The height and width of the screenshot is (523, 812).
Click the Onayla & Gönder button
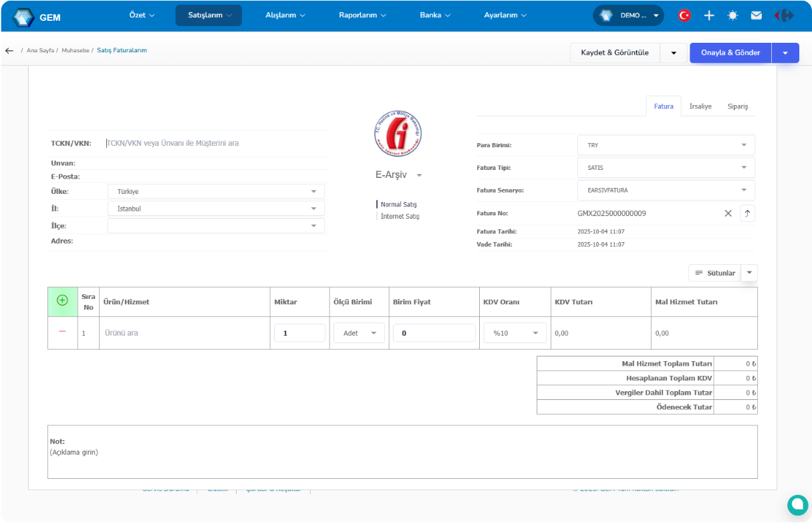pos(730,53)
